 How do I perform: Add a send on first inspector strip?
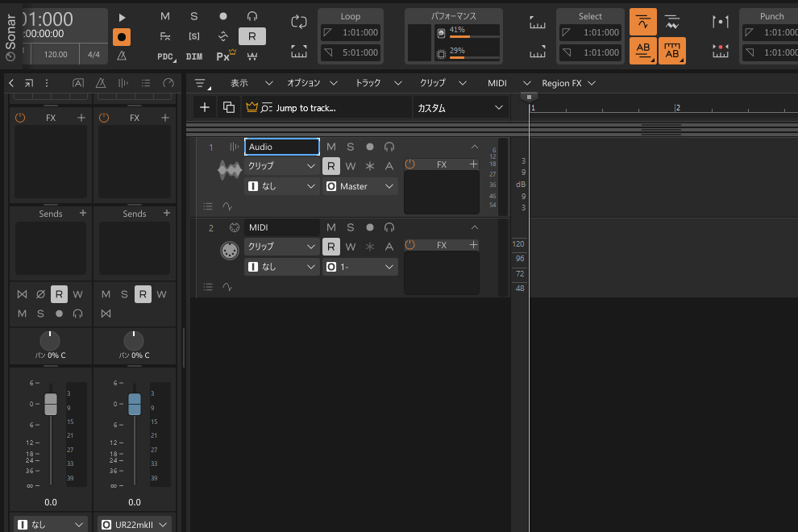click(83, 214)
